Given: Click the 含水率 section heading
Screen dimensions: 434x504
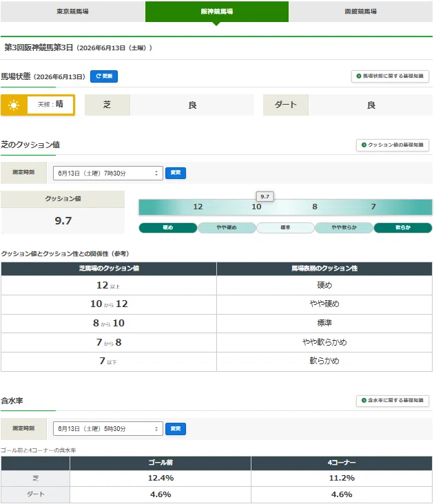Looking at the screenshot, I should point(12,401).
